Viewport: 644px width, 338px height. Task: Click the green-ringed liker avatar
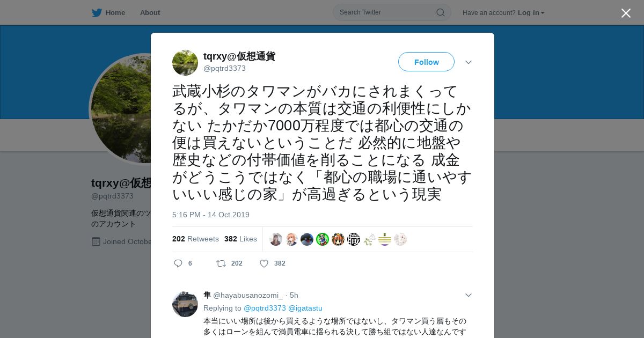[323, 239]
